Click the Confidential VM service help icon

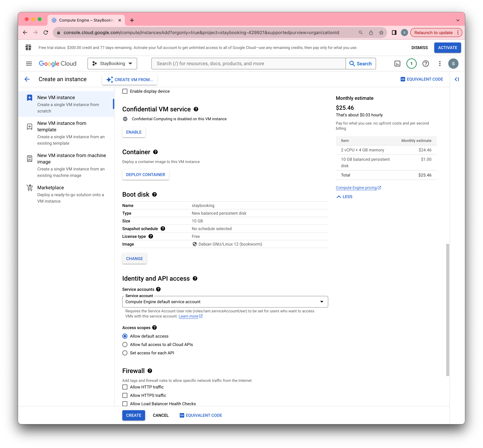[x=196, y=109]
